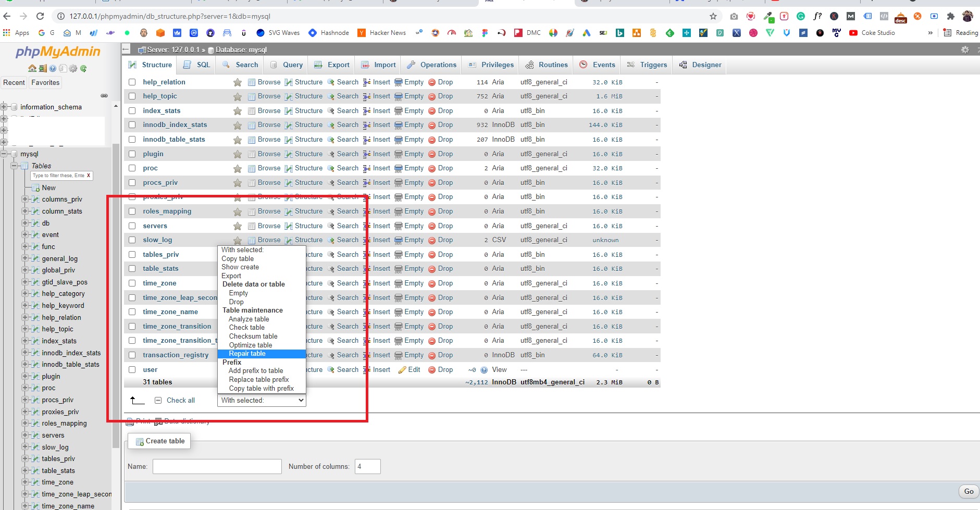Reload the navigation panel with green arrow

point(83,68)
